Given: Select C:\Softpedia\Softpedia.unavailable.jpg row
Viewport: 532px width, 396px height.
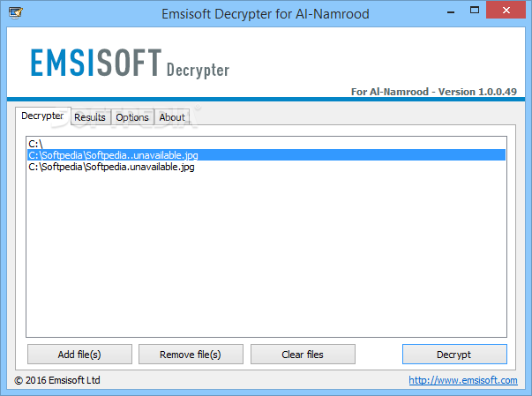Looking at the screenshot, I should [266, 167].
